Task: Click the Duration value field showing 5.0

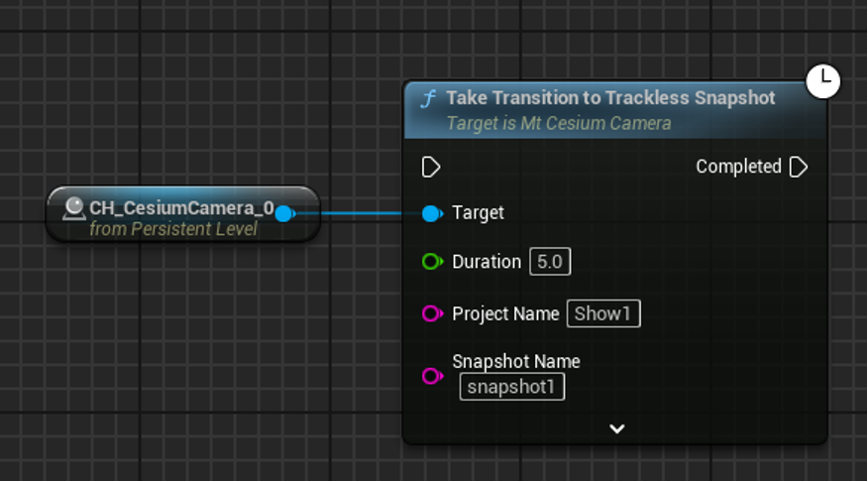Action: [550, 262]
